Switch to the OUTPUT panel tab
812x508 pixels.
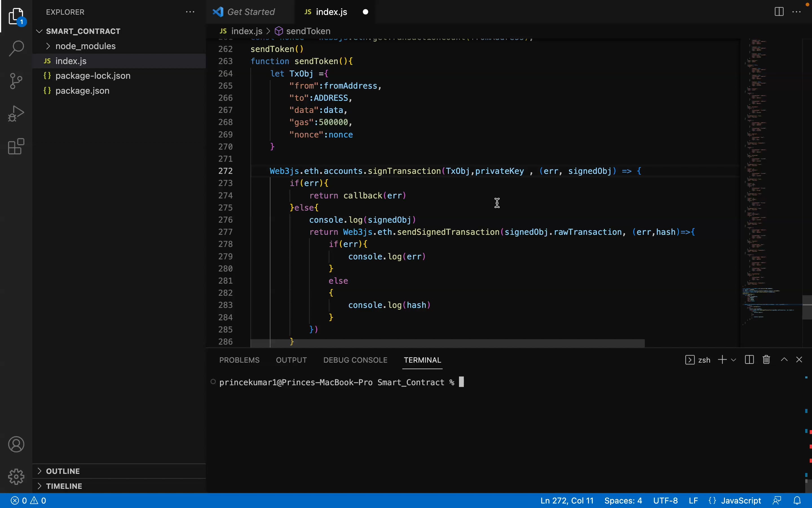(291, 360)
